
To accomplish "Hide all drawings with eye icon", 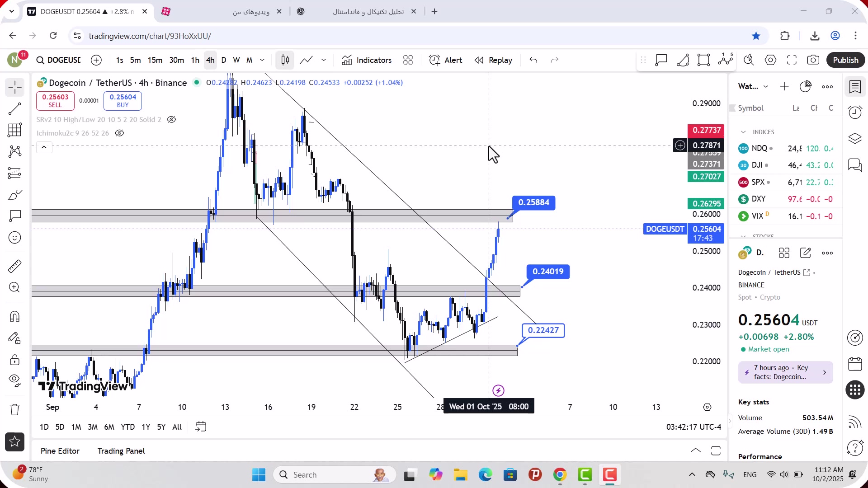I will [15, 381].
